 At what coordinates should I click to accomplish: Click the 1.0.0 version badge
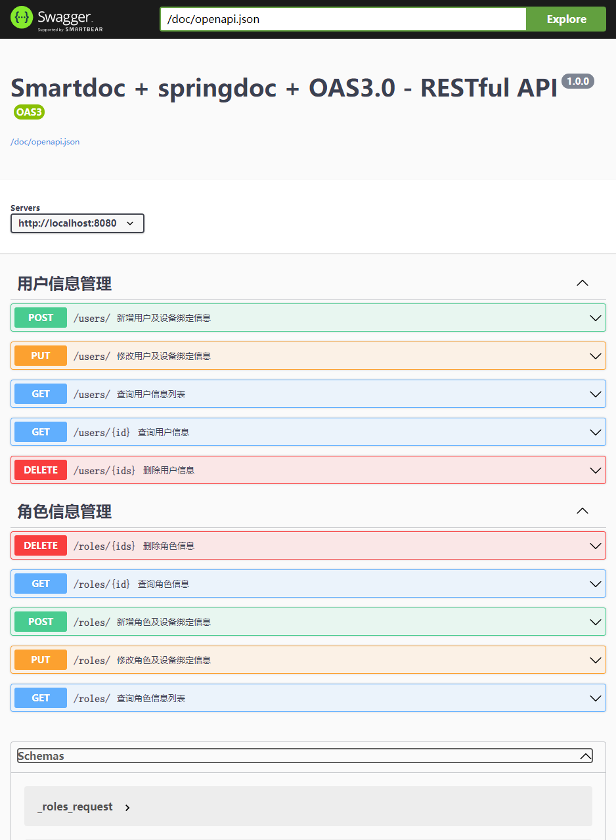click(x=578, y=81)
